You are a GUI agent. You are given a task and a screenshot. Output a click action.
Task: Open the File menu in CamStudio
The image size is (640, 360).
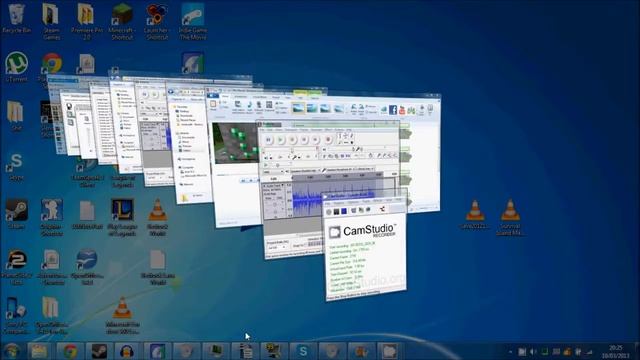328,203
